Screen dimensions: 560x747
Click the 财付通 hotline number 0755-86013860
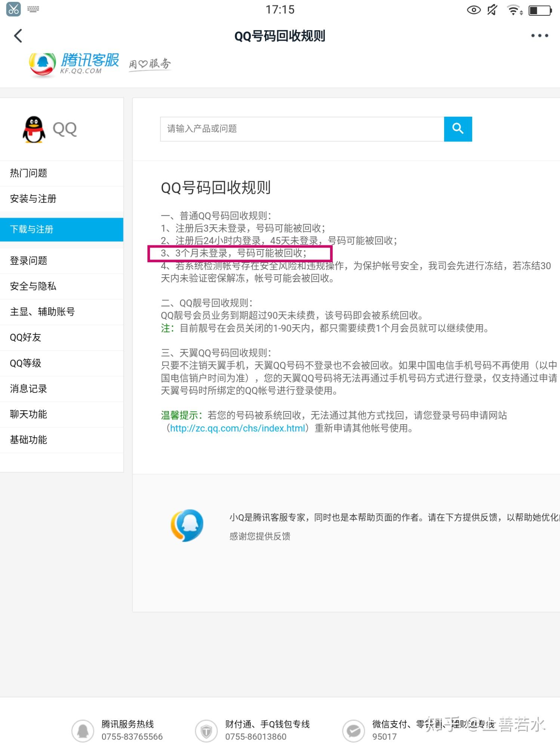pyautogui.click(x=256, y=737)
